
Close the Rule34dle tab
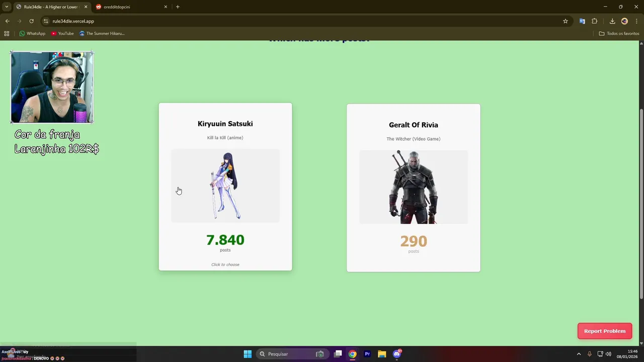[86, 7]
